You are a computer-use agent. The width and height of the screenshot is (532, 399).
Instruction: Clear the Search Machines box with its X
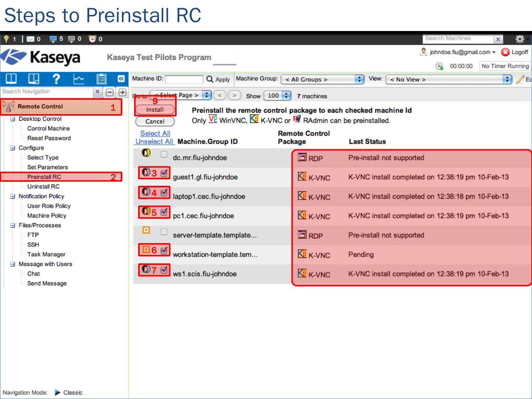498,39
